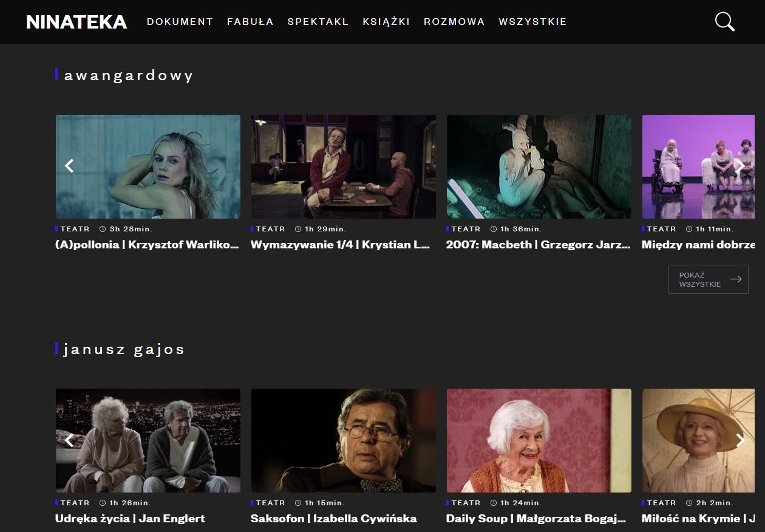Click title Daily Soup | Małgorzata Bogajewska

(x=536, y=519)
